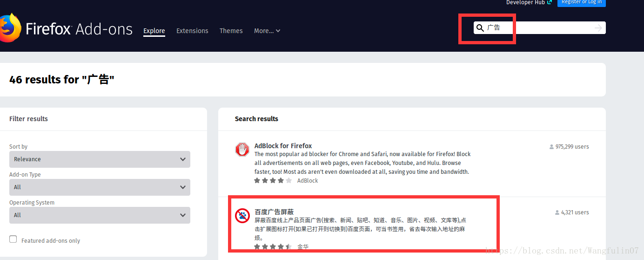644x260 pixels.
Task: Click the Search results heading
Action: pos(256,119)
